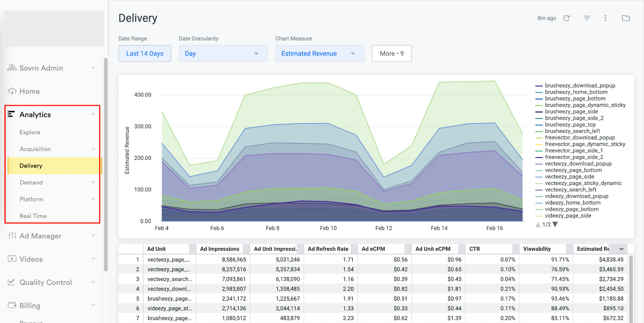The width and height of the screenshot is (644, 323).
Task: Click the More • 9 filters button
Action: coord(391,54)
